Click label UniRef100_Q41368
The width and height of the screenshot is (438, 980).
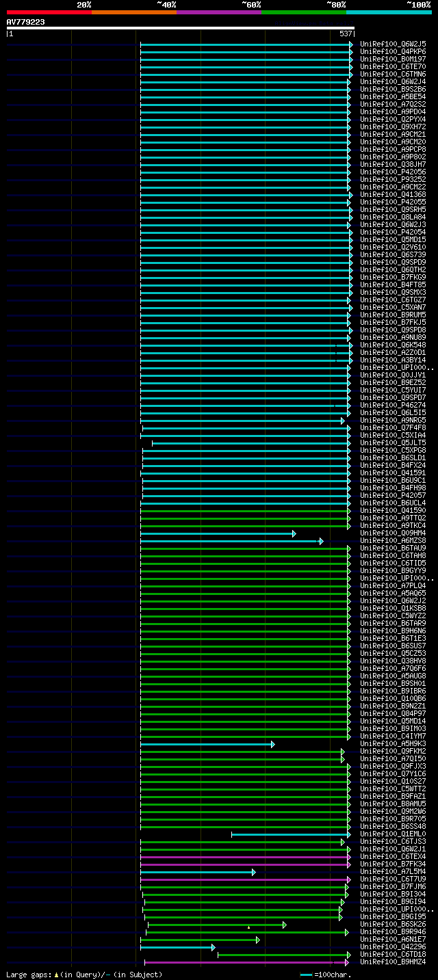(x=393, y=194)
